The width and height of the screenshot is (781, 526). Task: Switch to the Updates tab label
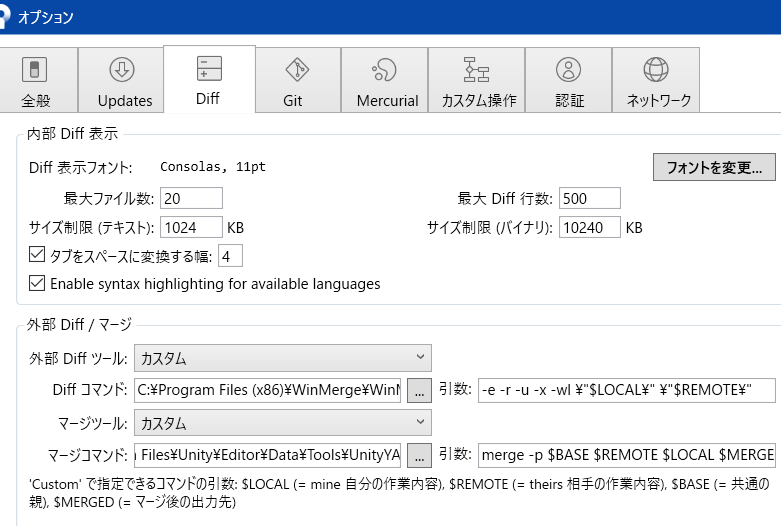(125, 101)
